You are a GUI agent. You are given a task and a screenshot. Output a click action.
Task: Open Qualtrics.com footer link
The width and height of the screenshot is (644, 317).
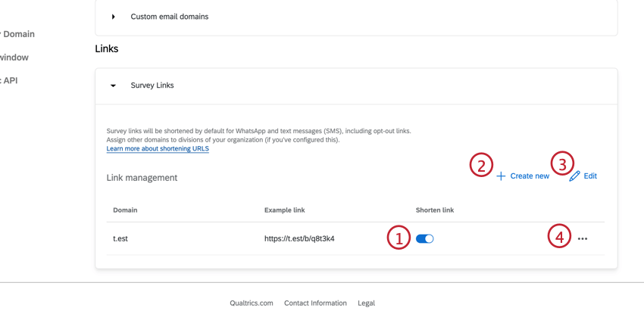pos(252,303)
